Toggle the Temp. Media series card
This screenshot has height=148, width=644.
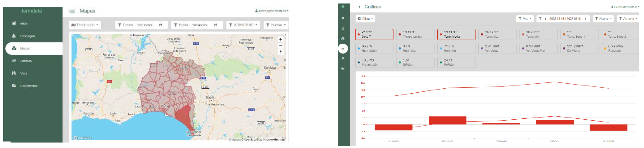pos(456,34)
